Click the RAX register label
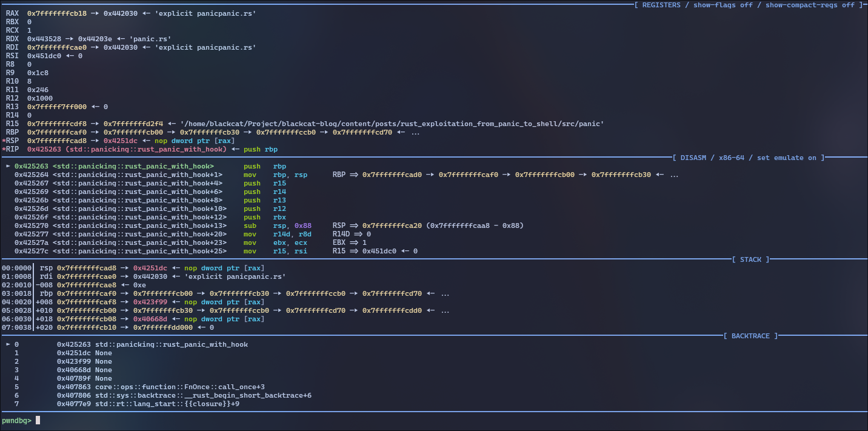 (x=12, y=13)
